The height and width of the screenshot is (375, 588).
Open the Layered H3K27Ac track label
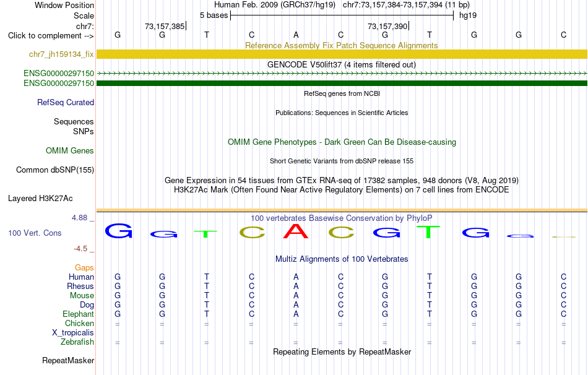coord(40,199)
